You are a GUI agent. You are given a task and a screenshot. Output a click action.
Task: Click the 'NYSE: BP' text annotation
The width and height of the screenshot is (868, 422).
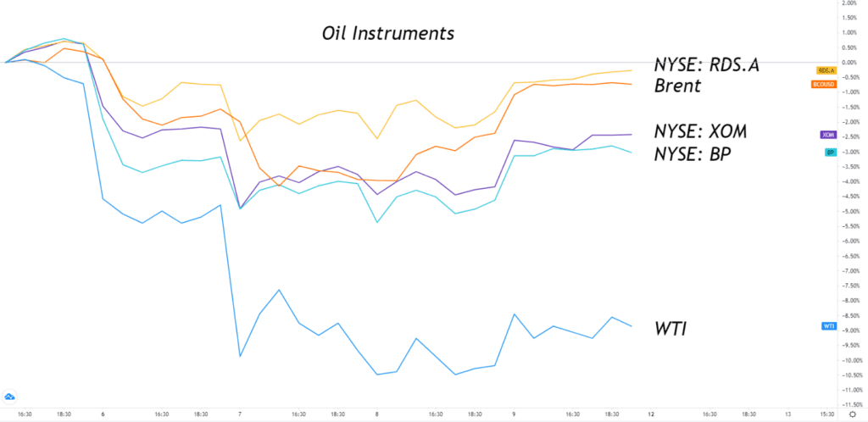click(x=692, y=154)
